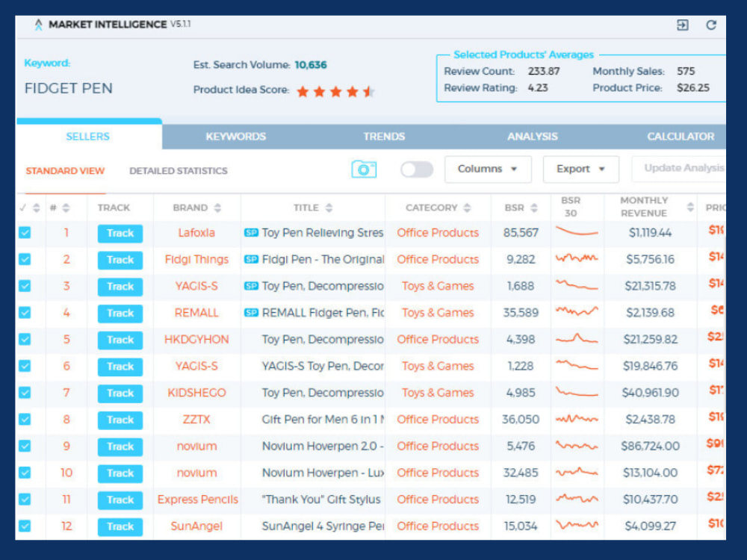Click the Monthly Sales value 575
The height and width of the screenshot is (560, 747).
(x=686, y=71)
